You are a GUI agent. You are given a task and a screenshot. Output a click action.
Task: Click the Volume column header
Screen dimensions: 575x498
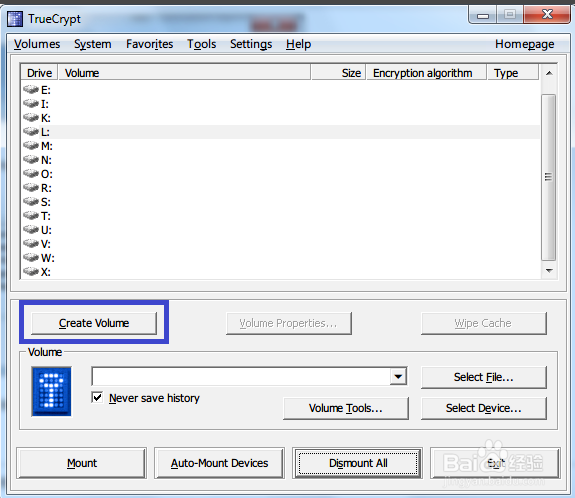point(184,73)
